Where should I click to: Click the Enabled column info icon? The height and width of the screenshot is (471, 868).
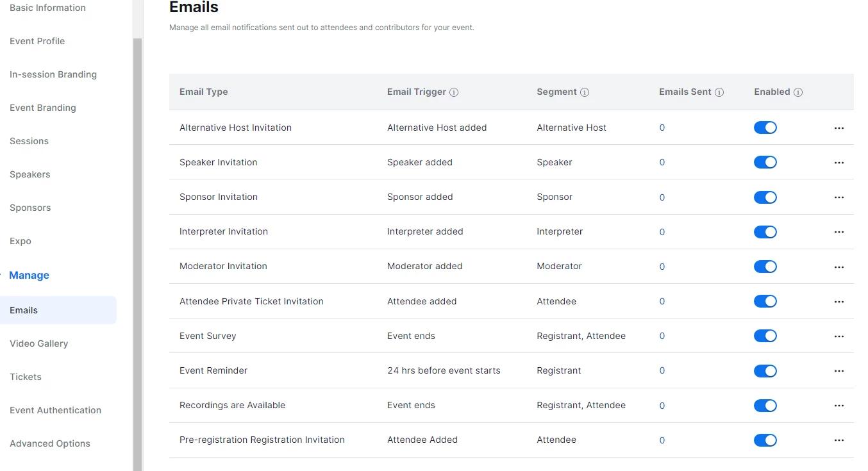[x=798, y=92]
